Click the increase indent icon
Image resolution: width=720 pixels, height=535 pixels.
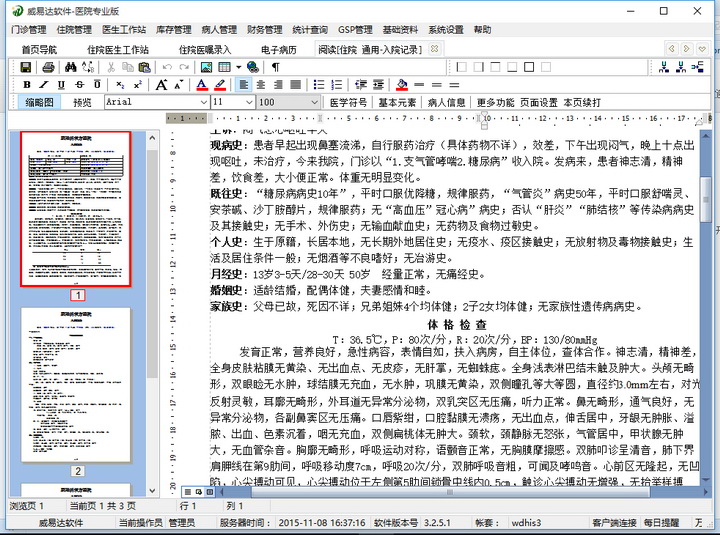coord(378,85)
